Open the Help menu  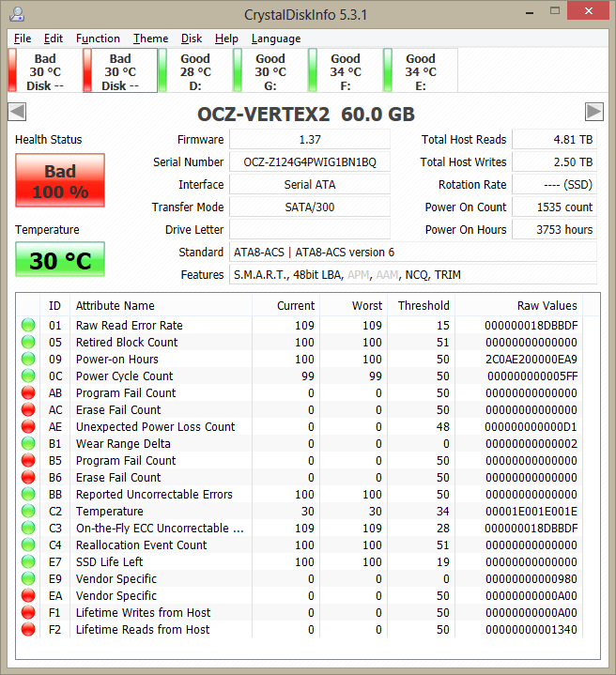pyautogui.click(x=226, y=38)
